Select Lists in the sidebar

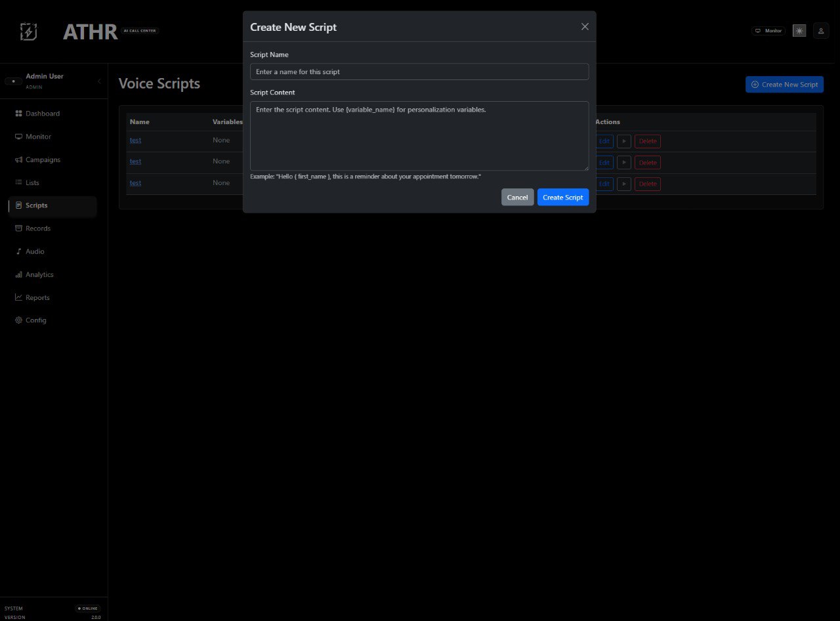[x=52, y=182]
